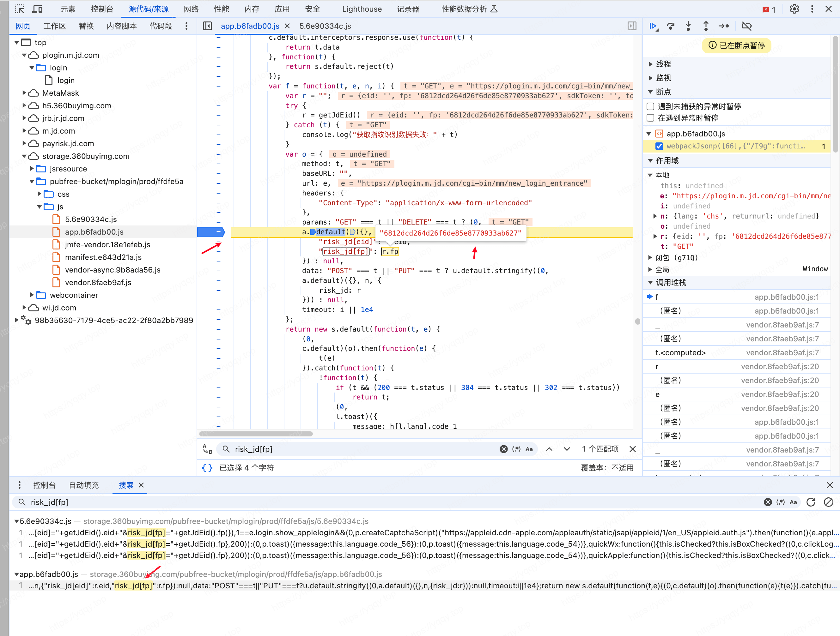Viewport: 840px width, 636px height.
Task: Activate the inspect element picker icon
Action: [20, 9]
